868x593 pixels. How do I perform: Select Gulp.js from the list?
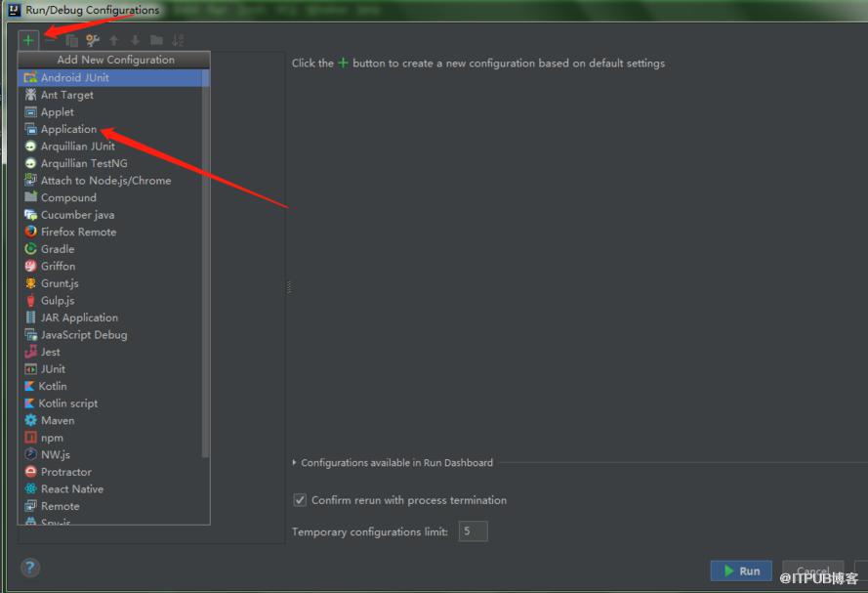coord(113,301)
